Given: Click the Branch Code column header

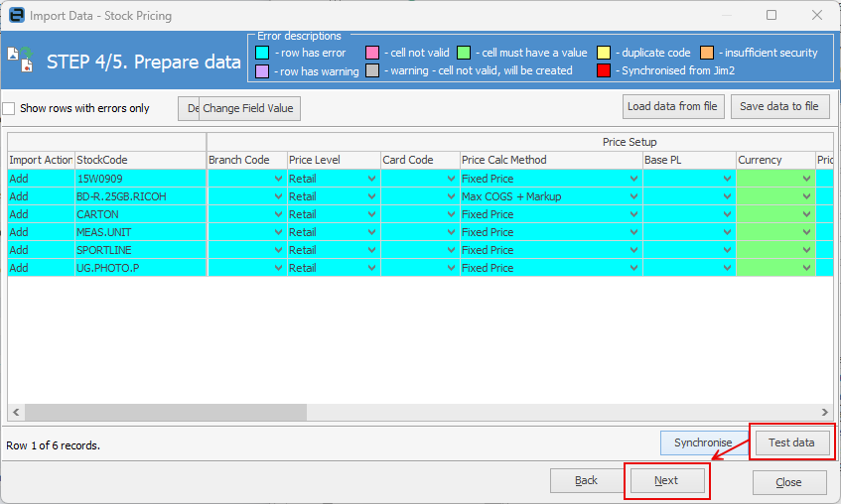Looking at the screenshot, I should pyautogui.click(x=246, y=160).
